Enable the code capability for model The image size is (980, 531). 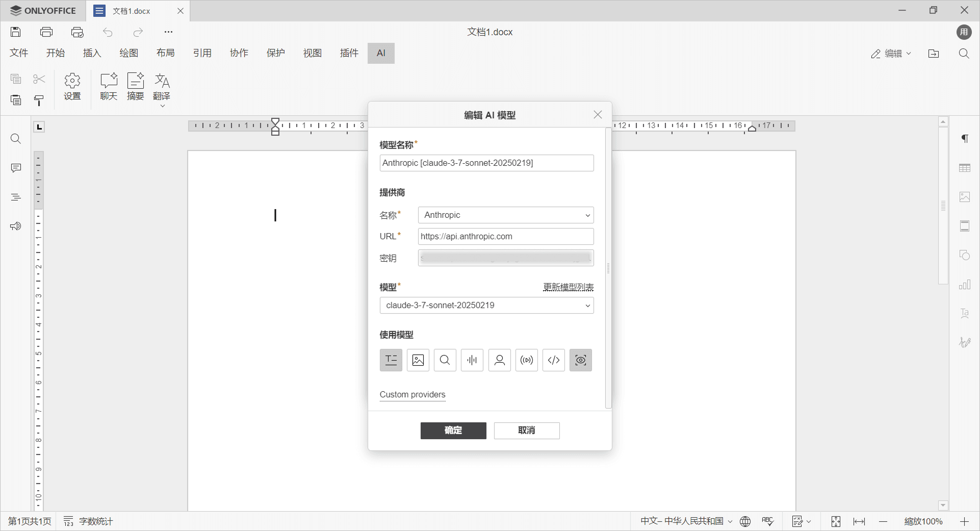[x=553, y=360]
